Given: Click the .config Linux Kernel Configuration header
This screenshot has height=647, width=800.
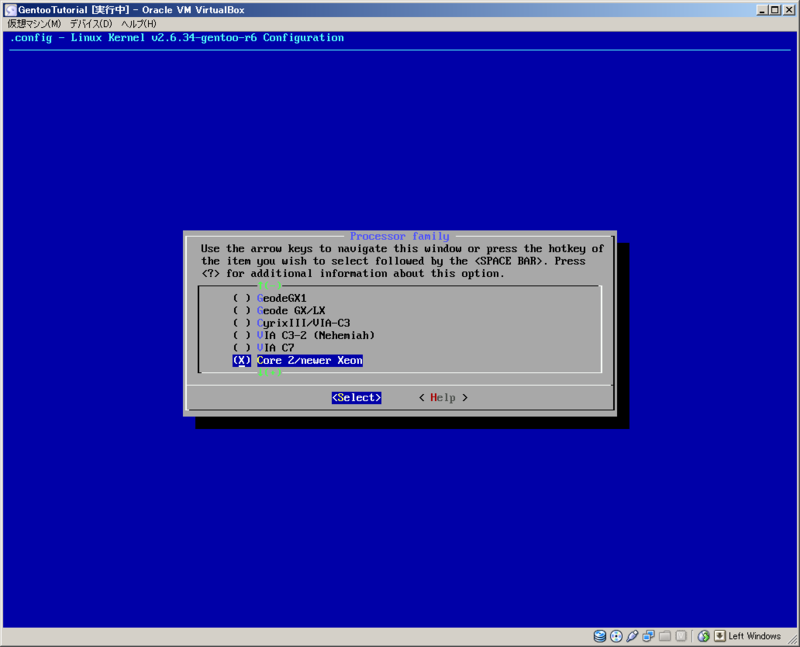Looking at the screenshot, I should click(x=177, y=38).
